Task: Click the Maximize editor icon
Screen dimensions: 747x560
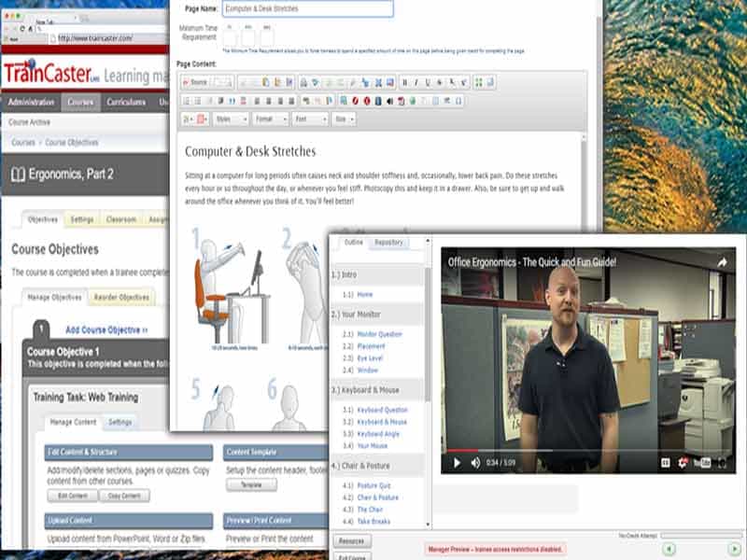Action: [x=478, y=82]
